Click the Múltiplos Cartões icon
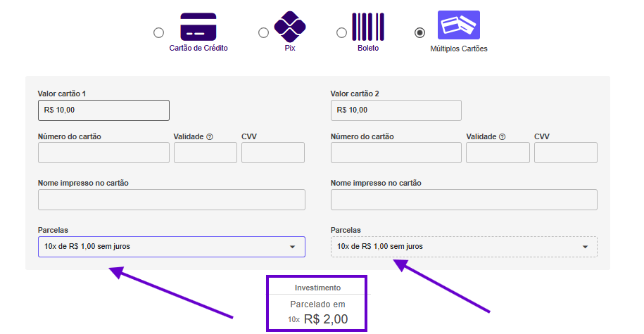644x334 pixels. coord(459,25)
